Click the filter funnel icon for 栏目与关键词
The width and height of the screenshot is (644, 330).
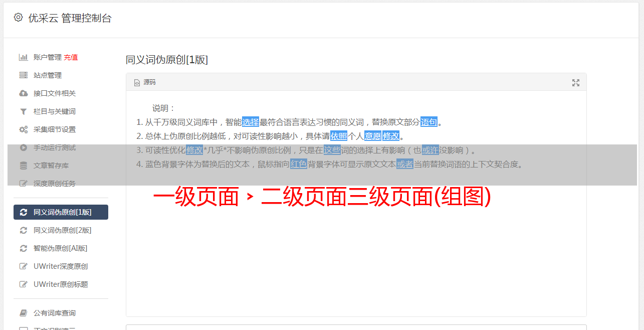23,111
